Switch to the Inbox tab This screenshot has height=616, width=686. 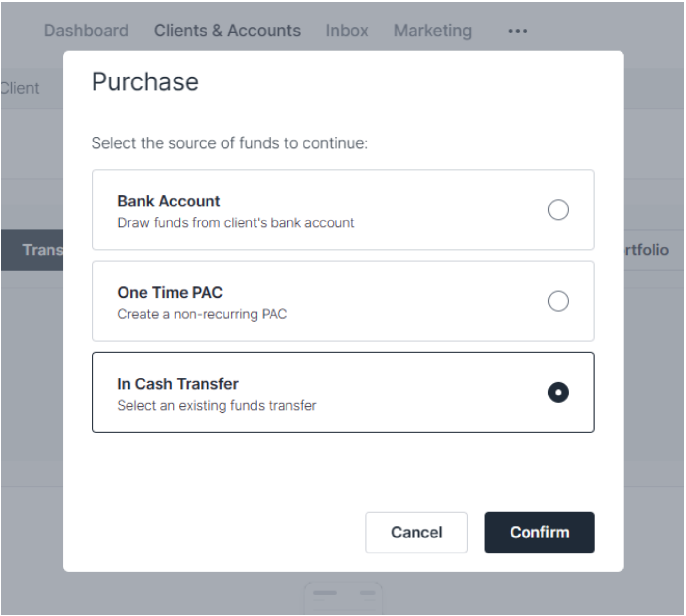click(x=347, y=31)
